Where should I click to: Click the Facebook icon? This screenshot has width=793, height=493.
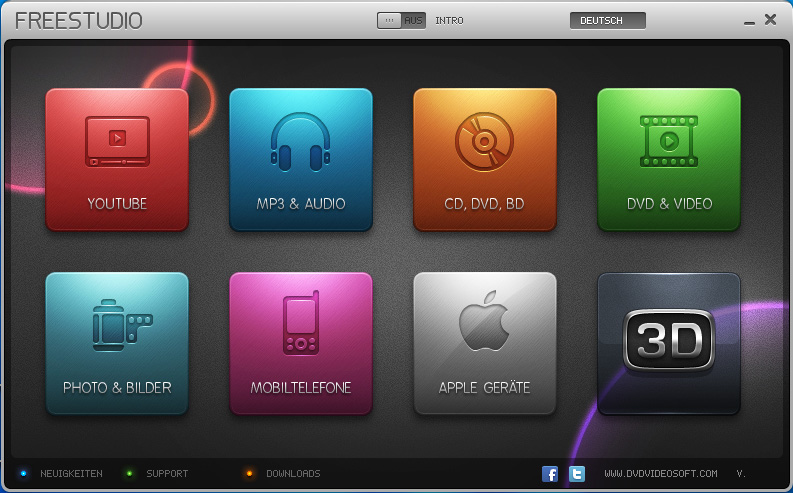coord(550,474)
